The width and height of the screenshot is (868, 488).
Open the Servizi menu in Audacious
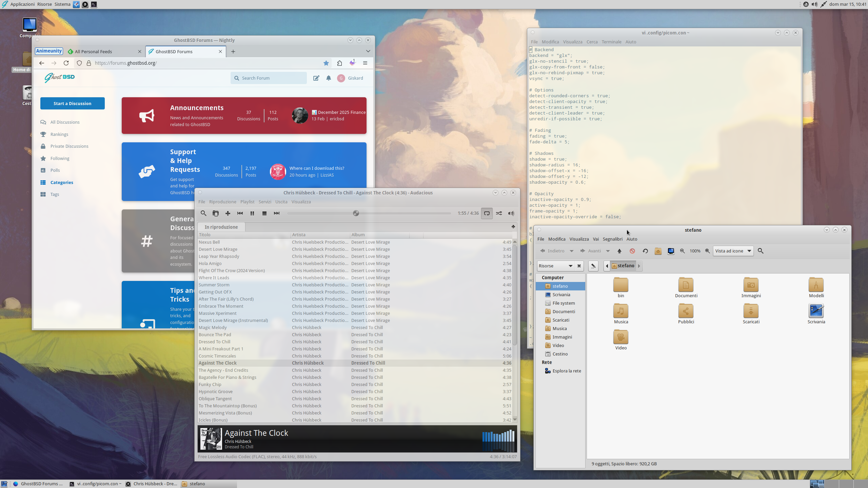tap(264, 202)
